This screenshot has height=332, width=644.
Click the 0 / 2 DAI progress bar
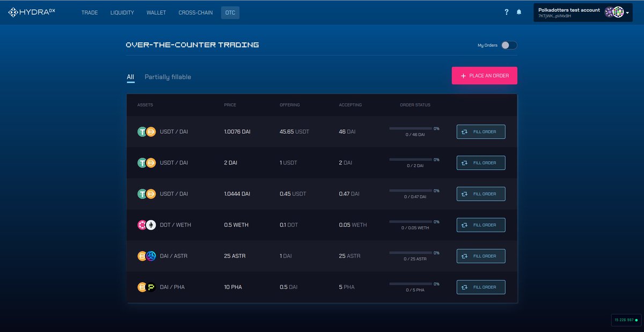click(x=411, y=160)
